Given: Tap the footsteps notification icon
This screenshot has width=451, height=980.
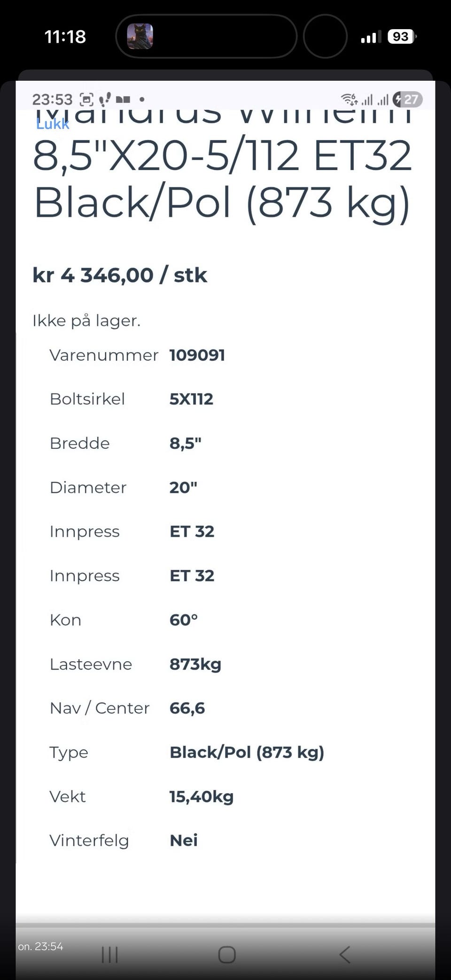Looking at the screenshot, I should [105, 99].
